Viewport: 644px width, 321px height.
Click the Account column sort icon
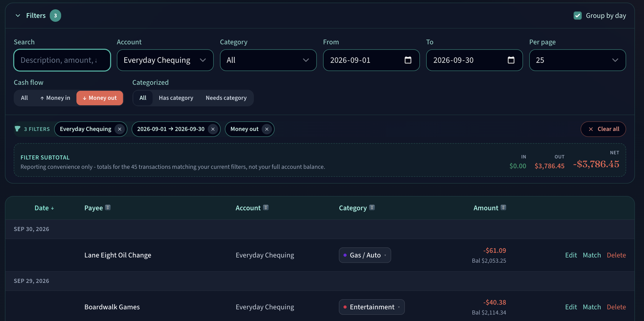click(266, 207)
